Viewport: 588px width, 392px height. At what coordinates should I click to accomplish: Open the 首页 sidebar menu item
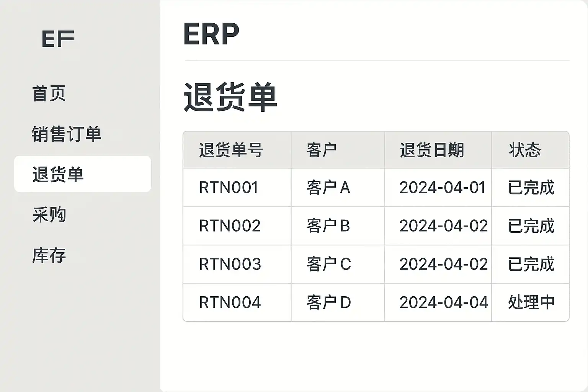(49, 94)
